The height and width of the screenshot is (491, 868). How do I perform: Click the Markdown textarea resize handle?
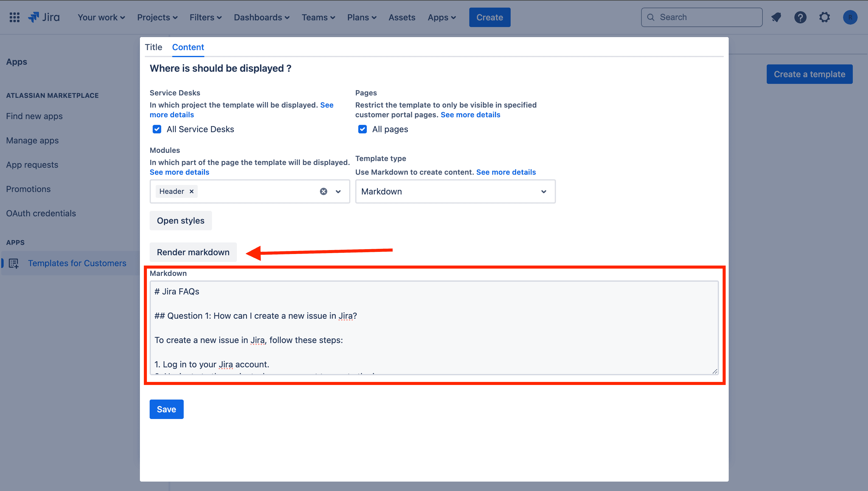pyautogui.click(x=714, y=371)
